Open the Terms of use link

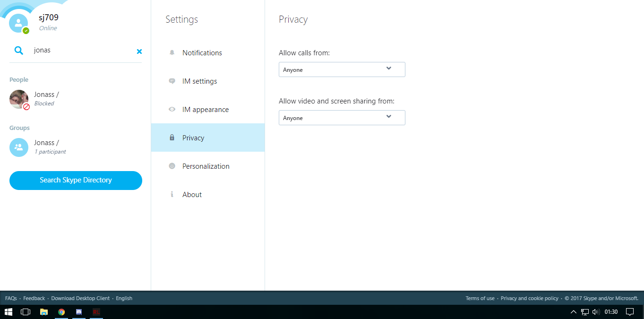point(480,298)
